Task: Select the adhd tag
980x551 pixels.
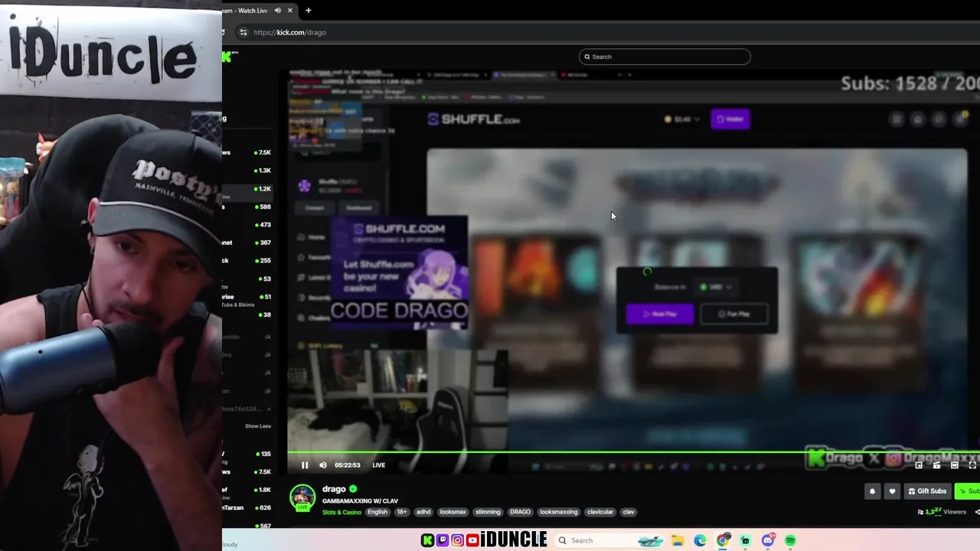Action: (423, 512)
